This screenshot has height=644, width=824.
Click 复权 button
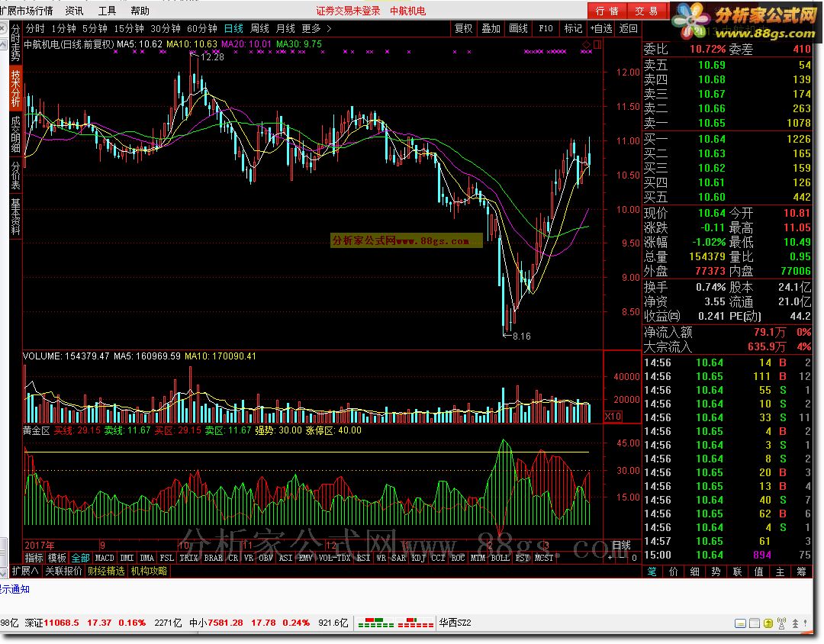coord(464,28)
